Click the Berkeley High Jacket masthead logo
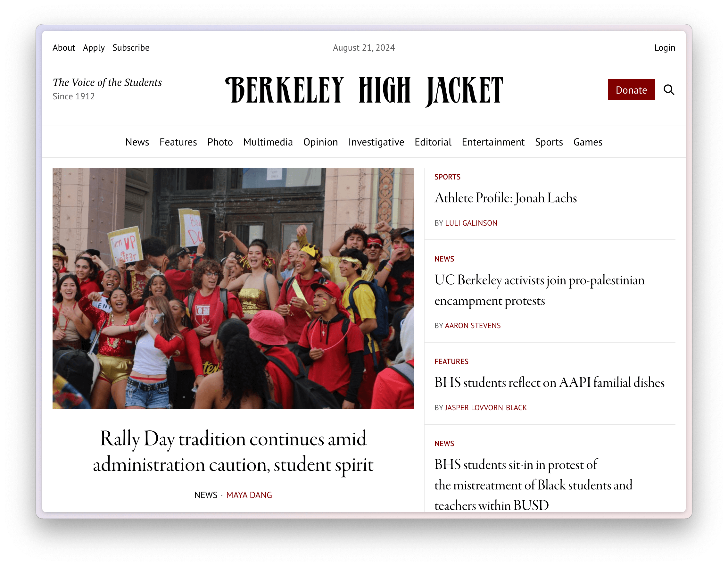 point(364,90)
